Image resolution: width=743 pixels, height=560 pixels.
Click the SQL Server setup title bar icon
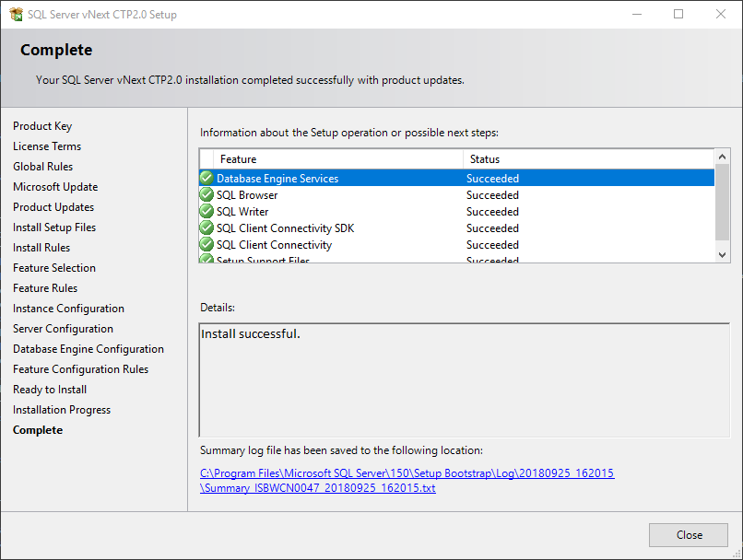pyautogui.click(x=15, y=15)
